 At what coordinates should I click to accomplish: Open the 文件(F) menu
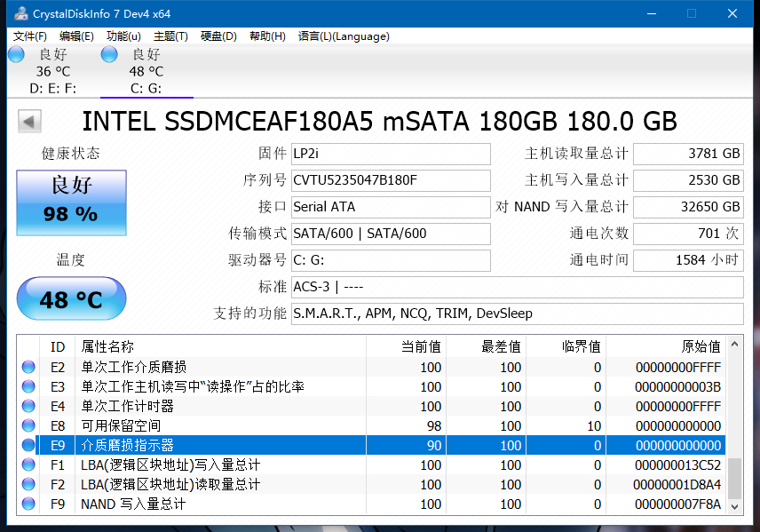pyautogui.click(x=29, y=36)
